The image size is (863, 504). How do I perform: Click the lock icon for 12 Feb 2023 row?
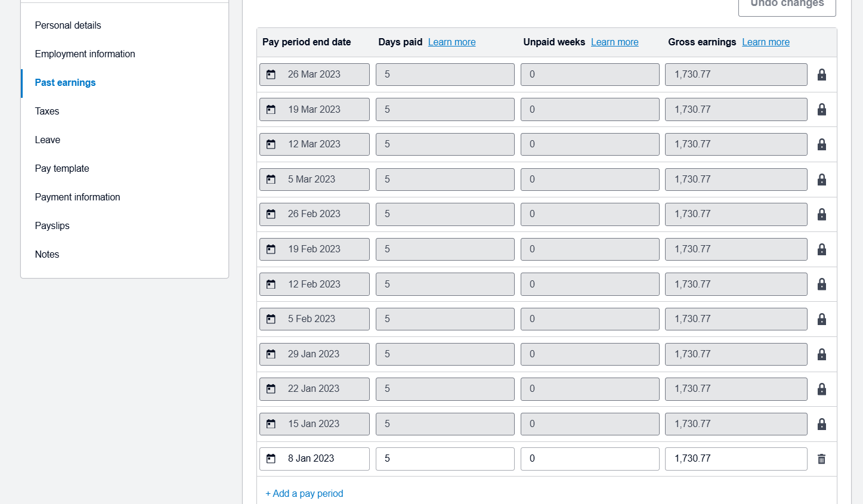[821, 284]
